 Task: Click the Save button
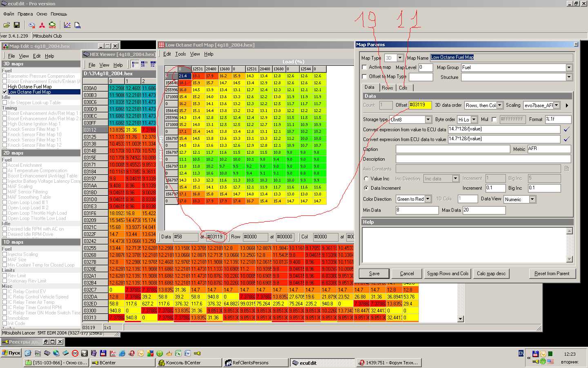pos(374,274)
